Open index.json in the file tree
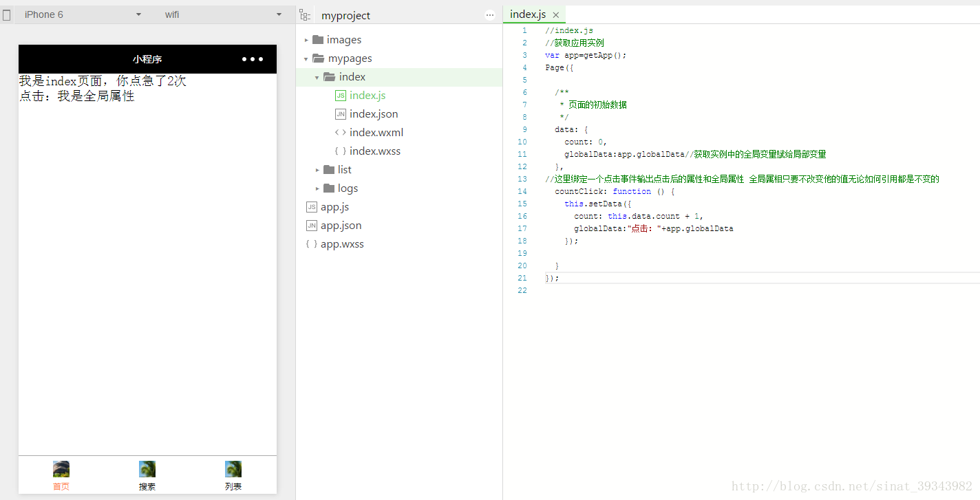The width and height of the screenshot is (980, 500). (x=374, y=114)
